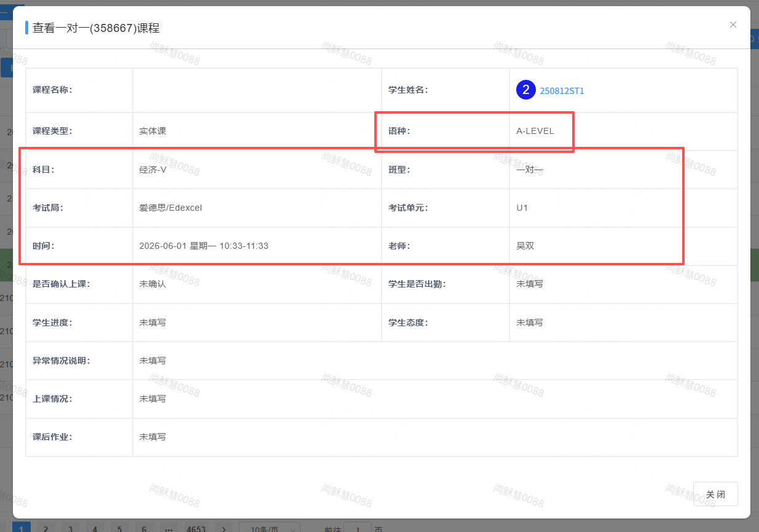This screenshot has height=532, width=759.
Task: Click the 学生是否出勤 label
Action: (x=417, y=284)
